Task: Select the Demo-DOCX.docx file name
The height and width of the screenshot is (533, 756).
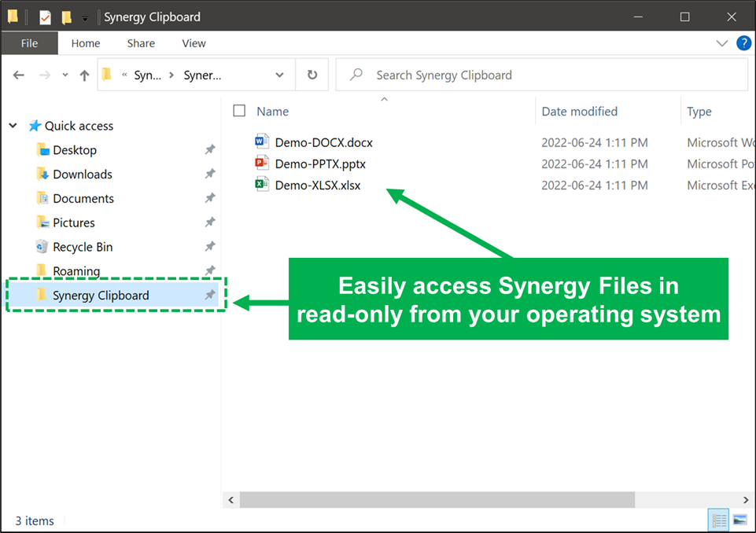Action: 323,142
